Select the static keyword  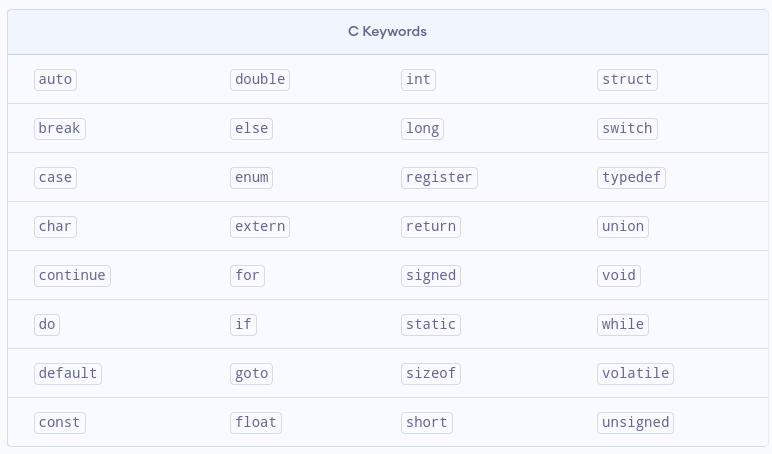431,324
